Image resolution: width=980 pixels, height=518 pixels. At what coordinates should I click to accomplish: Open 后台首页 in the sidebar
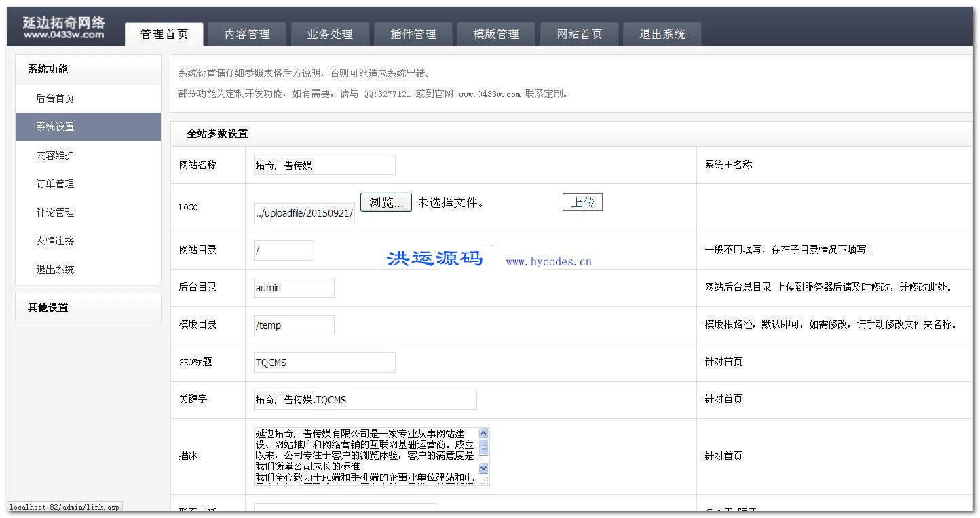coord(88,98)
